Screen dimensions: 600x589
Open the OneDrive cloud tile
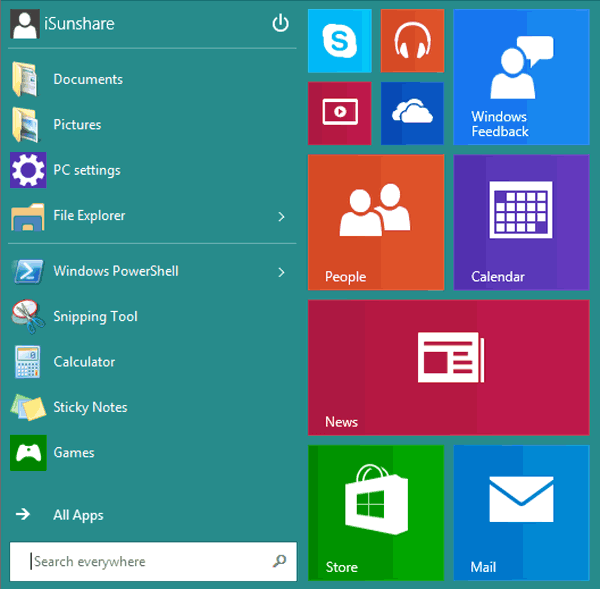[412, 113]
